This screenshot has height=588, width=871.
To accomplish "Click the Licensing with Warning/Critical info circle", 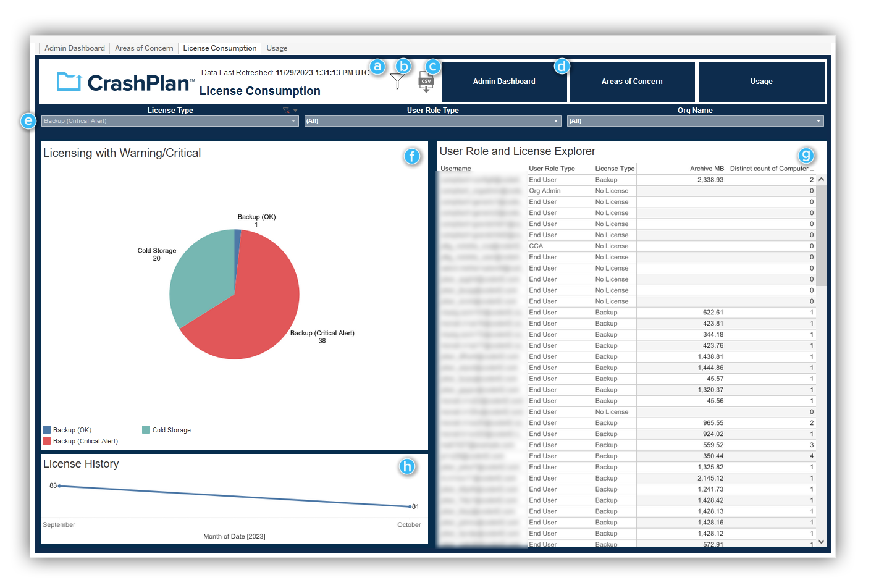I will coord(412,157).
